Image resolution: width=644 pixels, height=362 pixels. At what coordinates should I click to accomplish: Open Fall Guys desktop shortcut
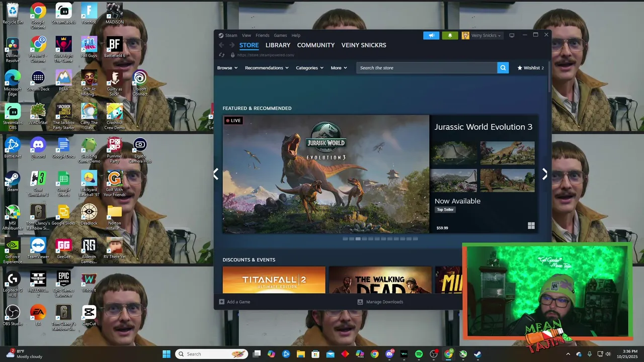point(89,47)
